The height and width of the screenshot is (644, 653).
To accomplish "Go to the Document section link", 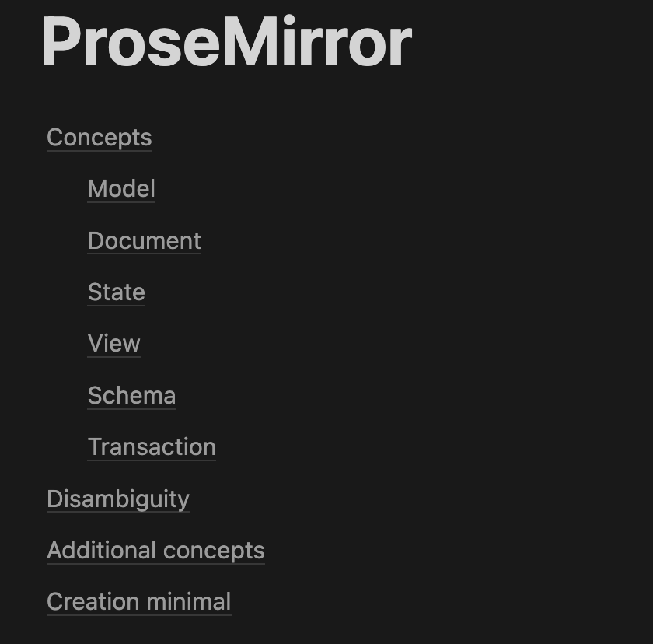I will (144, 241).
